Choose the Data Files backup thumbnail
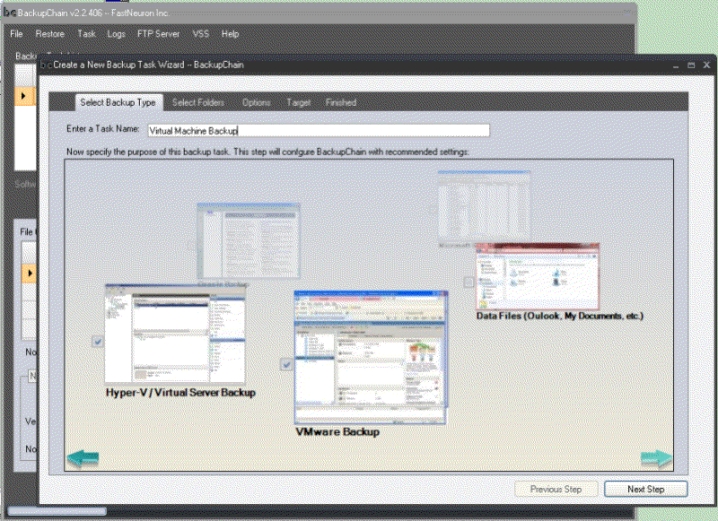718x521 pixels. click(x=537, y=275)
